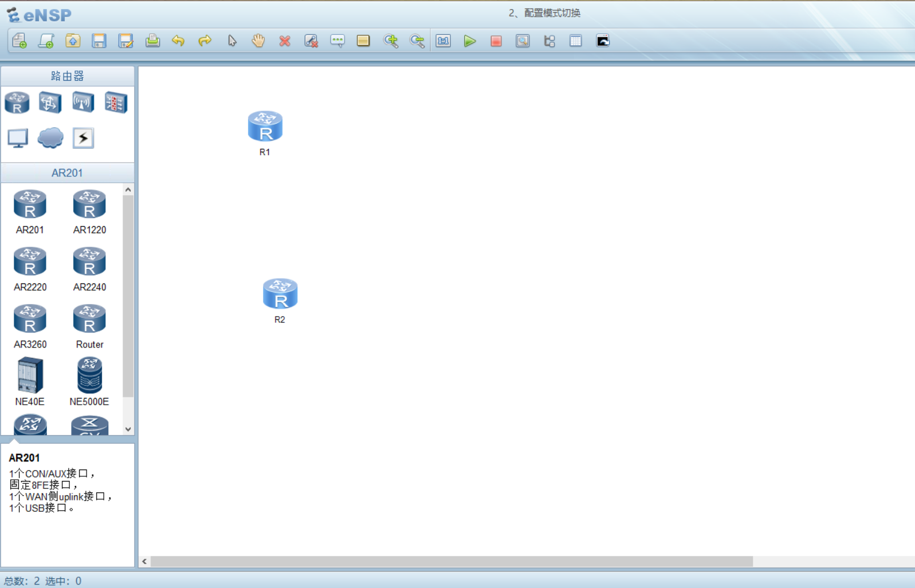Select the Cloud device category icon

(50, 138)
